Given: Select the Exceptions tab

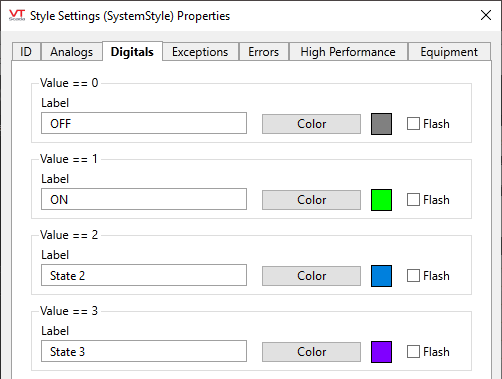Looking at the screenshot, I should (200, 52).
